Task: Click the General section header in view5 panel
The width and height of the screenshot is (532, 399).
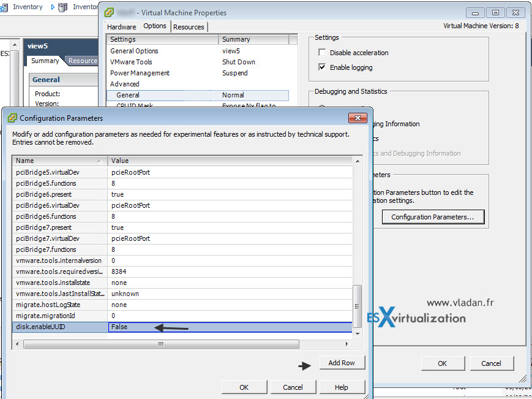Action: (x=64, y=80)
